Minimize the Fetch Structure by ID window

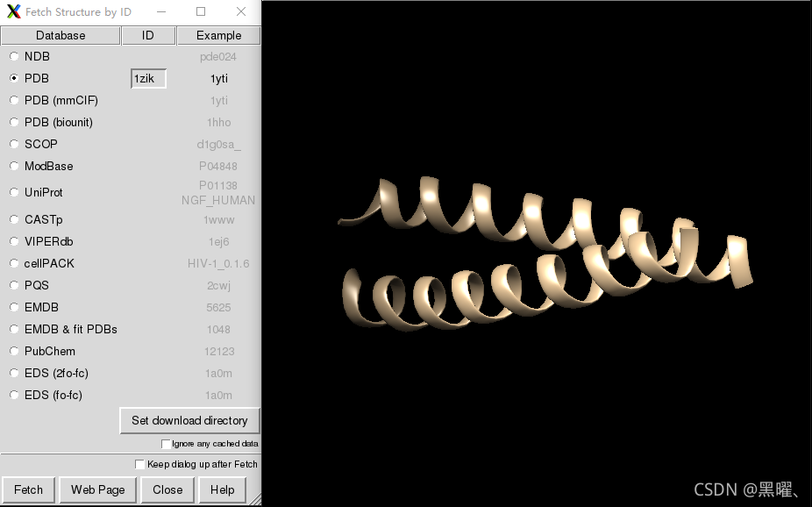161,11
